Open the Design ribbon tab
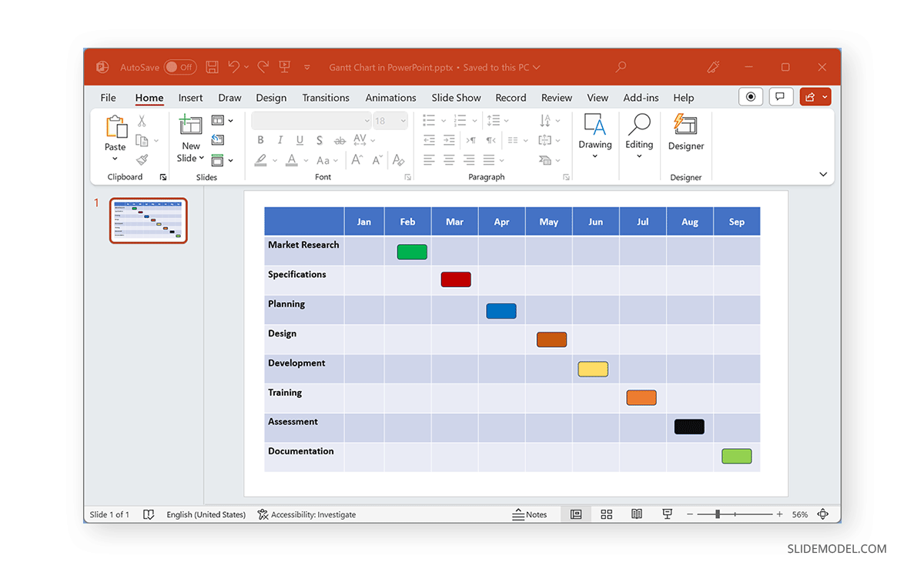The width and height of the screenshot is (924, 572). point(271,98)
